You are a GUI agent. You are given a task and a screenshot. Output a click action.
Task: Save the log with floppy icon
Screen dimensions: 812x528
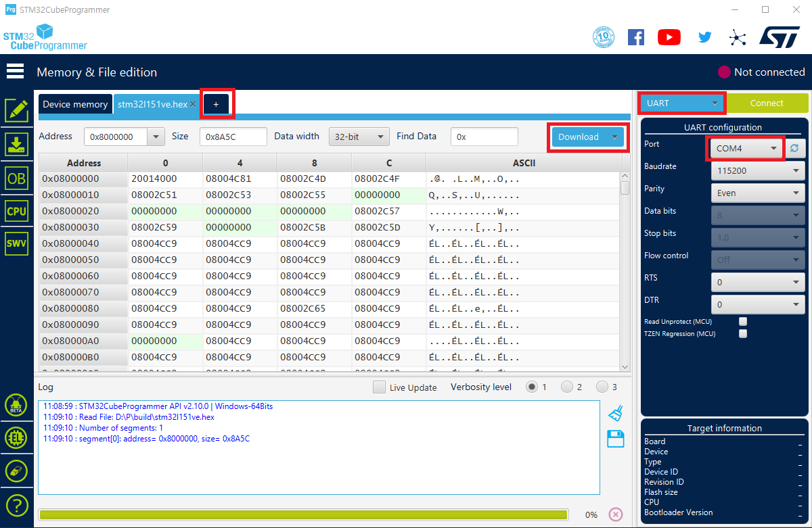pos(615,439)
